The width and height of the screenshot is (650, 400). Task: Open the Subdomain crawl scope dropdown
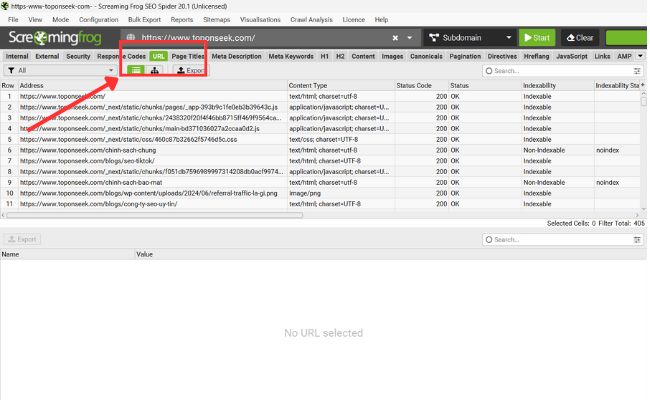(467, 38)
